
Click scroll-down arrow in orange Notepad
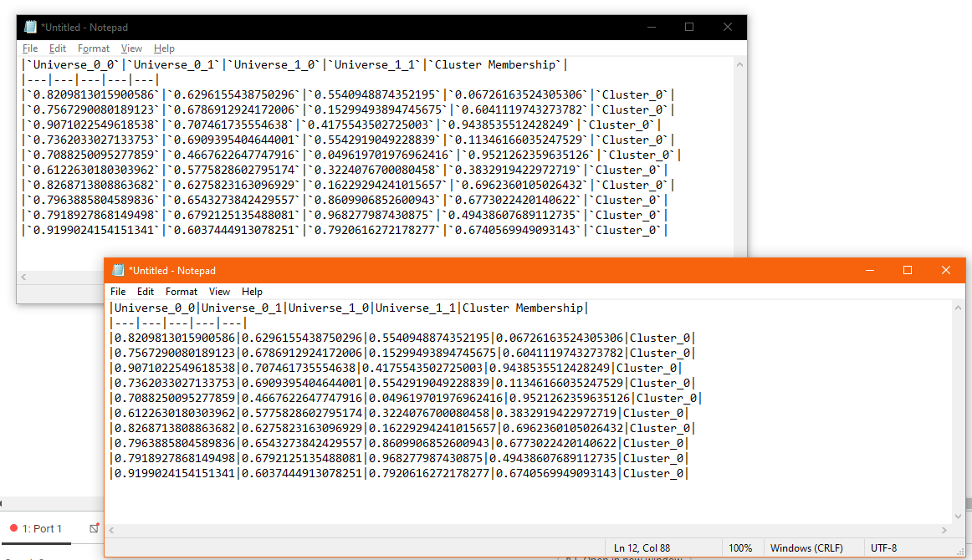(959, 516)
